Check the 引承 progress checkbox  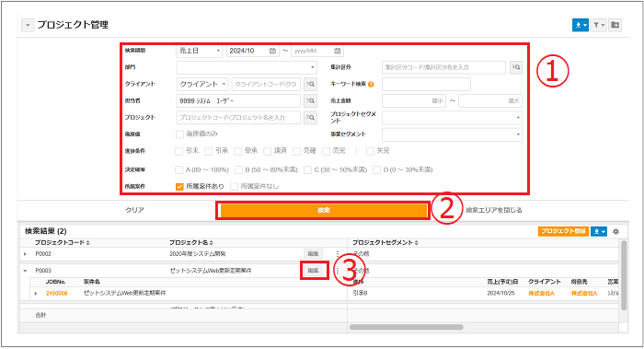pyautogui.click(x=209, y=151)
